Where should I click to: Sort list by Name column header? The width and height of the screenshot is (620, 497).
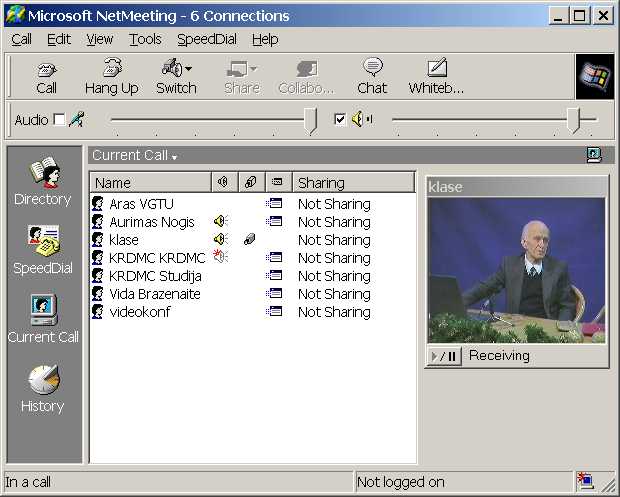150,183
